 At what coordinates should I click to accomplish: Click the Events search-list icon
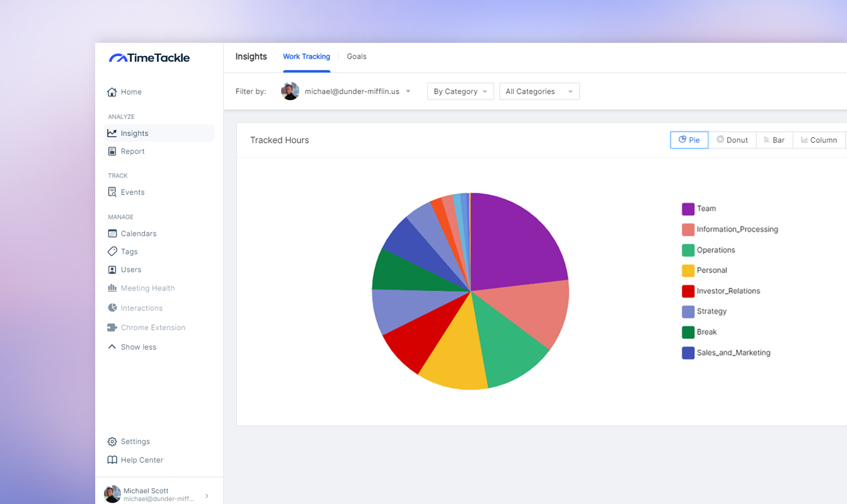[112, 192]
